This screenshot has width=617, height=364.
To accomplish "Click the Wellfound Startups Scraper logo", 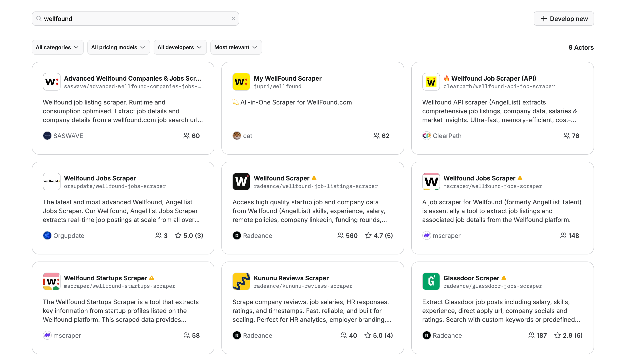I will pos(51,281).
